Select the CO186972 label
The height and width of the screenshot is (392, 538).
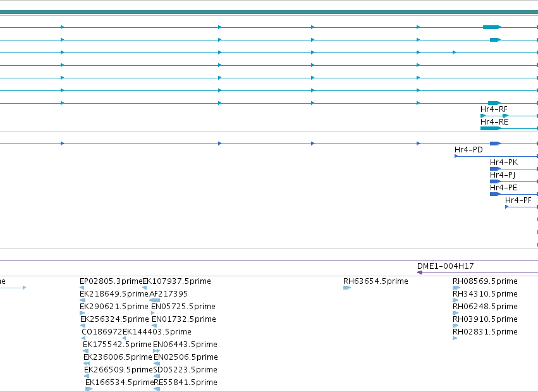pos(102,332)
